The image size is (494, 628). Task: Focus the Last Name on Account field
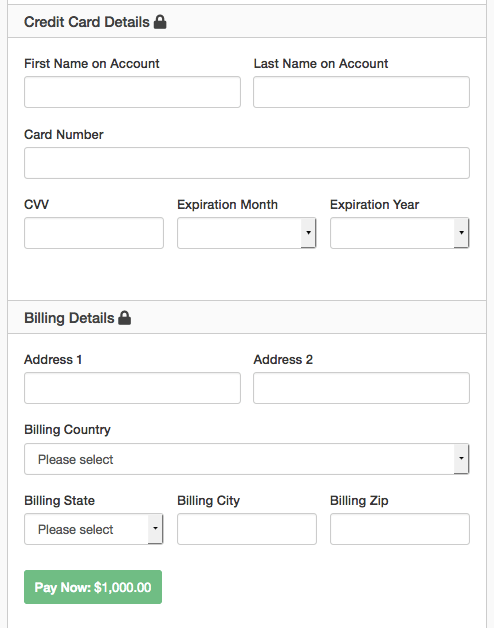coord(361,92)
